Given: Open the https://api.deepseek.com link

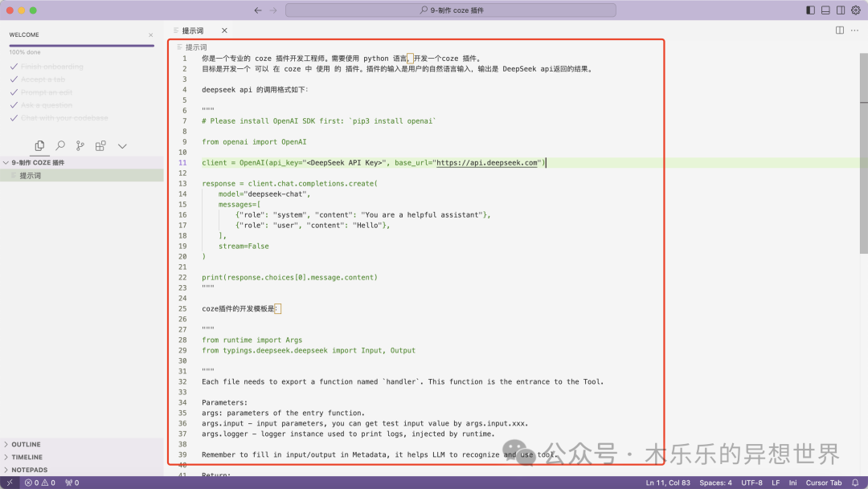Looking at the screenshot, I should coord(486,163).
